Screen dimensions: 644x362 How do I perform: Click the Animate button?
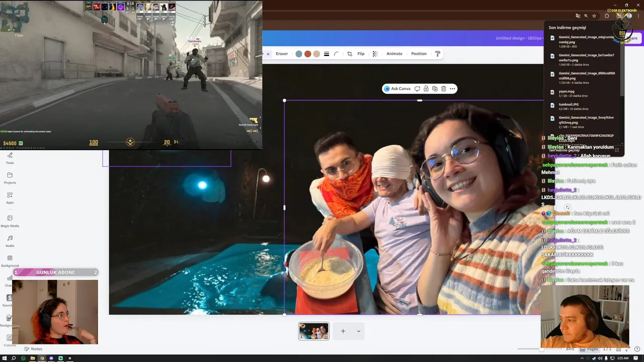(394, 54)
